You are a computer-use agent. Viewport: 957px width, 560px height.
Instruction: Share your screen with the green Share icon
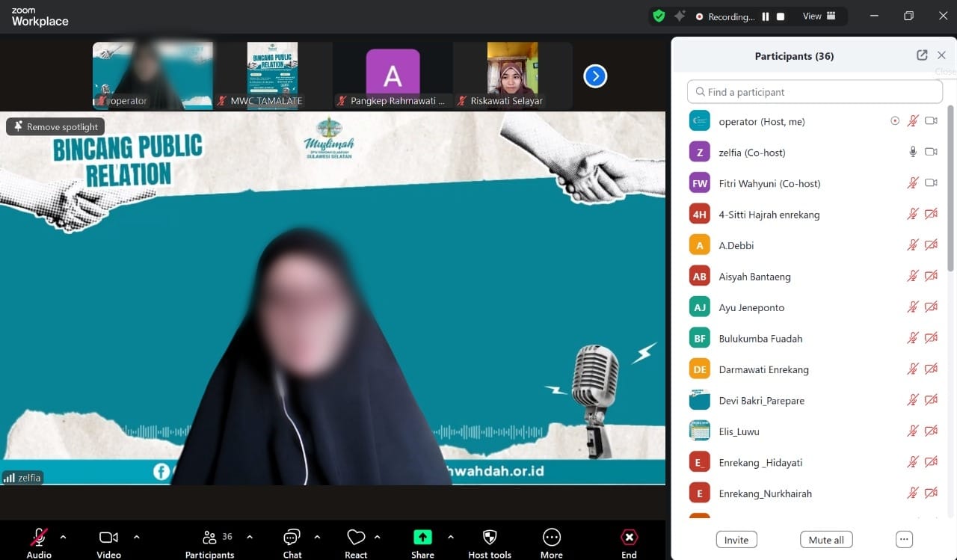pos(422,535)
